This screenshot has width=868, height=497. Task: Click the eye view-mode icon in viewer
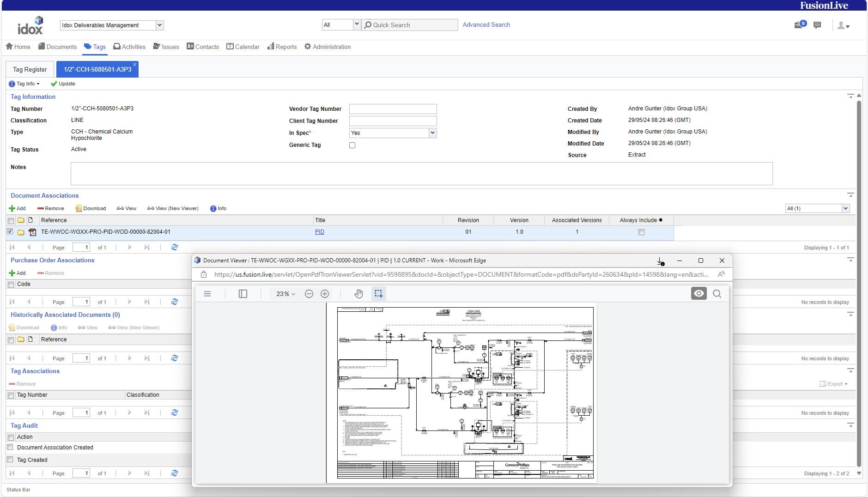(x=698, y=294)
